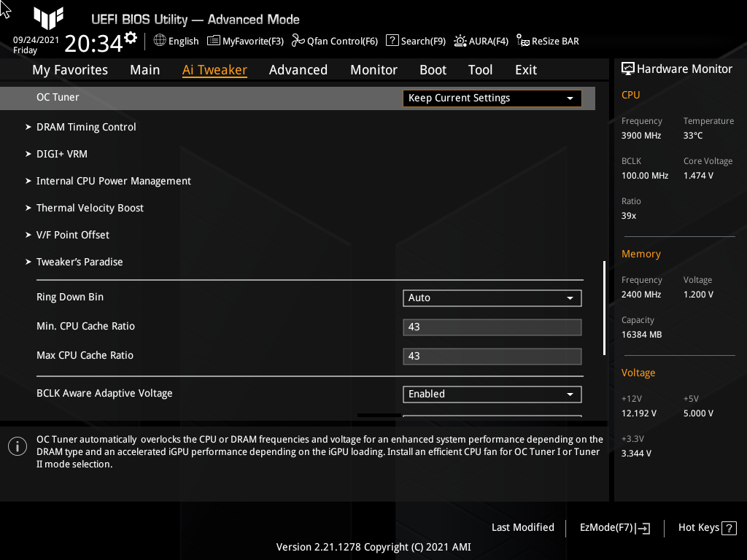Open the Tool tab

[x=480, y=70]
